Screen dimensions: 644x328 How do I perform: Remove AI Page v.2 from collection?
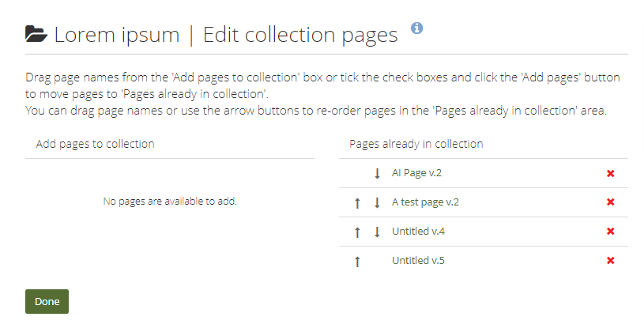tap(610, 173)
